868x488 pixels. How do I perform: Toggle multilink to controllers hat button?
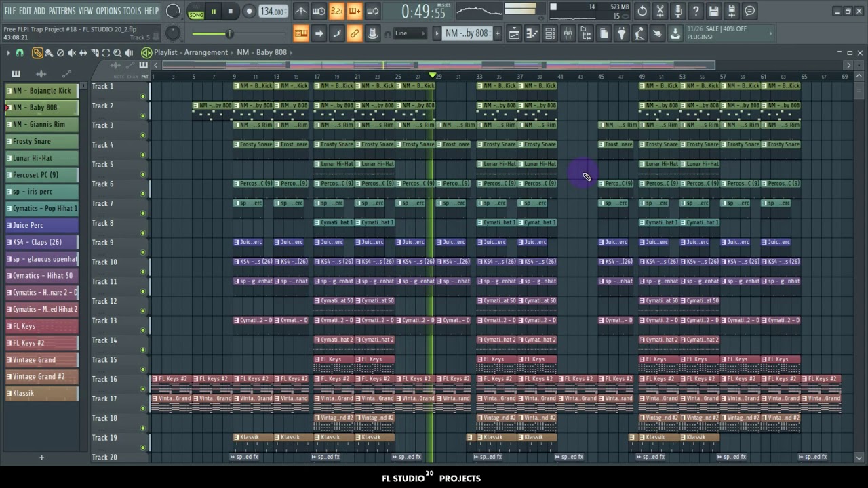coord(373,33)
